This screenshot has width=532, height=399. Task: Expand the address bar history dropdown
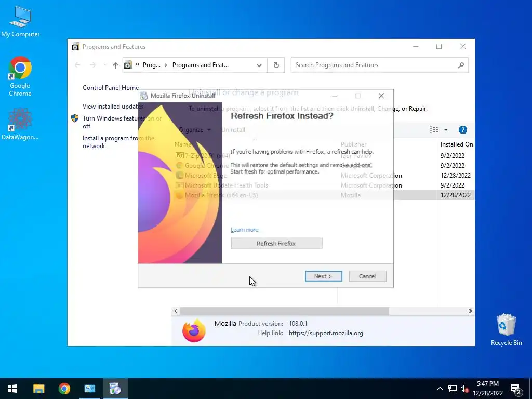click(x=259, y=65)
